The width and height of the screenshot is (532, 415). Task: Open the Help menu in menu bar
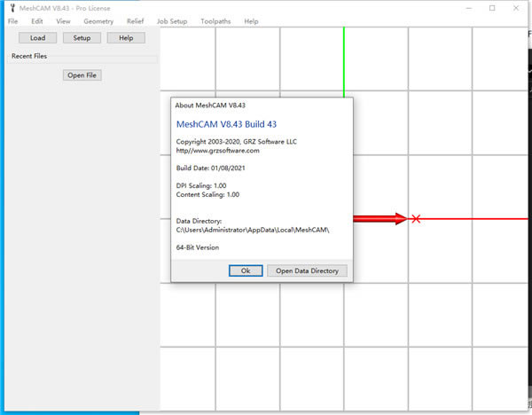tap(251, 21)
